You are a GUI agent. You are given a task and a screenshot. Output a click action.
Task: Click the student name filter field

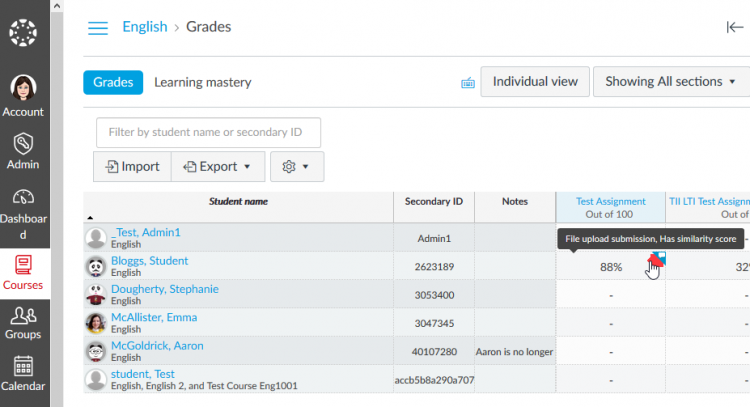[208, 132]
